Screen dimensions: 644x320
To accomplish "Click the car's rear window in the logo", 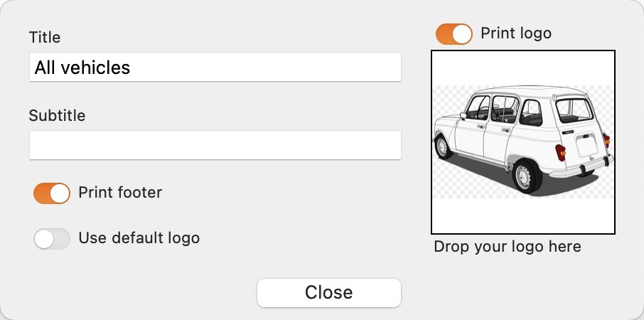I will point(574,111).
